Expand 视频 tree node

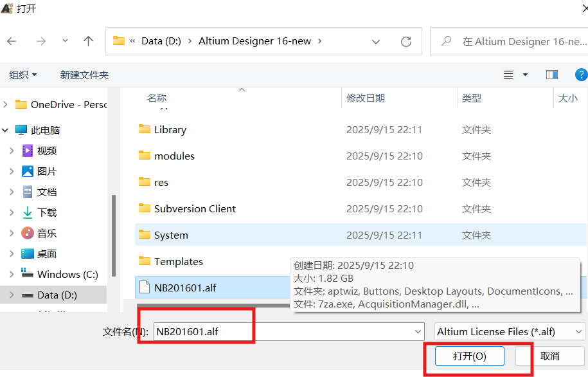pos(12,151)
